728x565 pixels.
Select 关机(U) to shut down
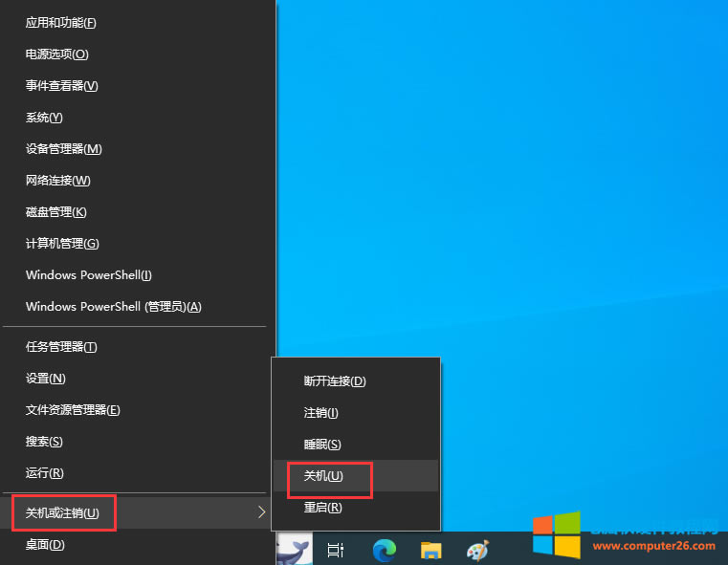click(x=323, y=476)
